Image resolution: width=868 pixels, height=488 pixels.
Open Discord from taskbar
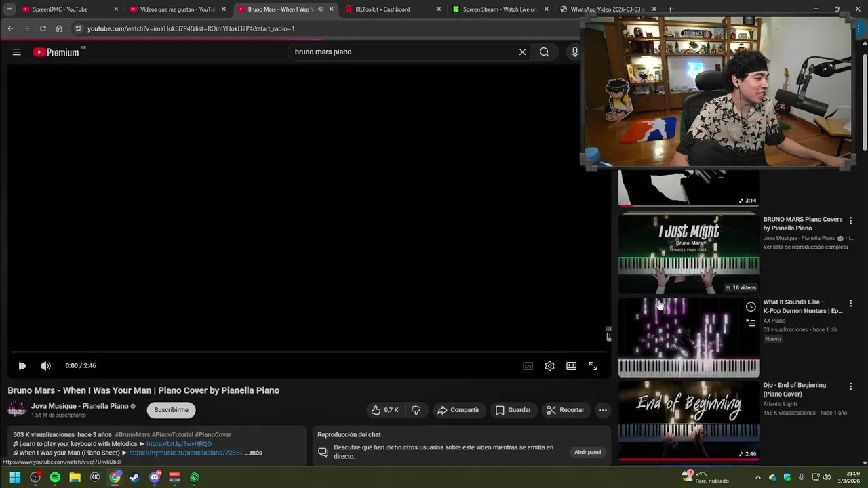(155, 477)
